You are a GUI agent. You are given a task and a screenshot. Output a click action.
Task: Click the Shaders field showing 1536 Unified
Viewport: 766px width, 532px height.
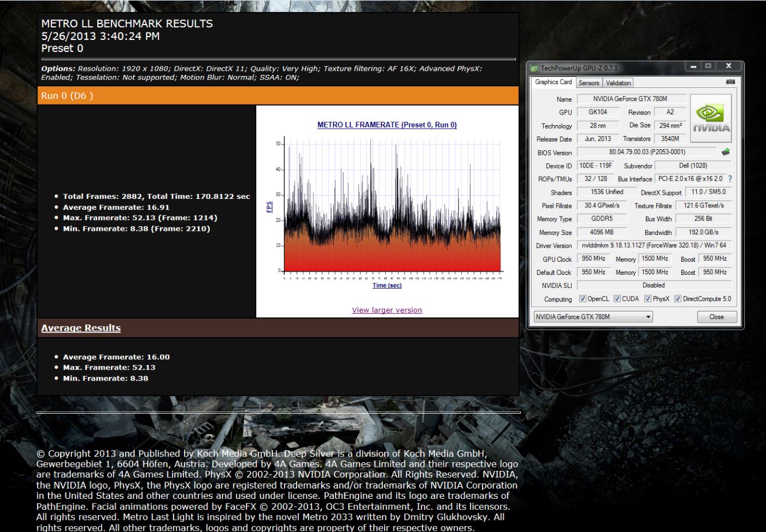point(607,191)
